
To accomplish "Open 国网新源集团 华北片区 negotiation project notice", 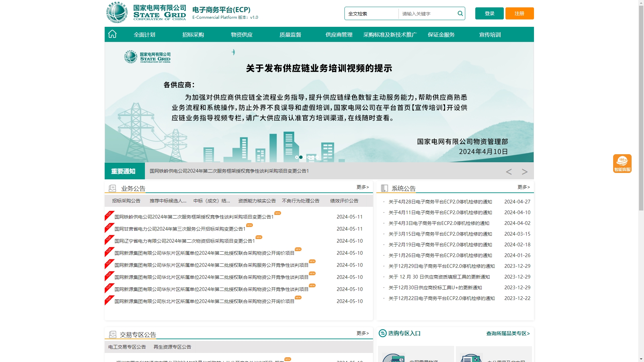I will tap(212, 277).
